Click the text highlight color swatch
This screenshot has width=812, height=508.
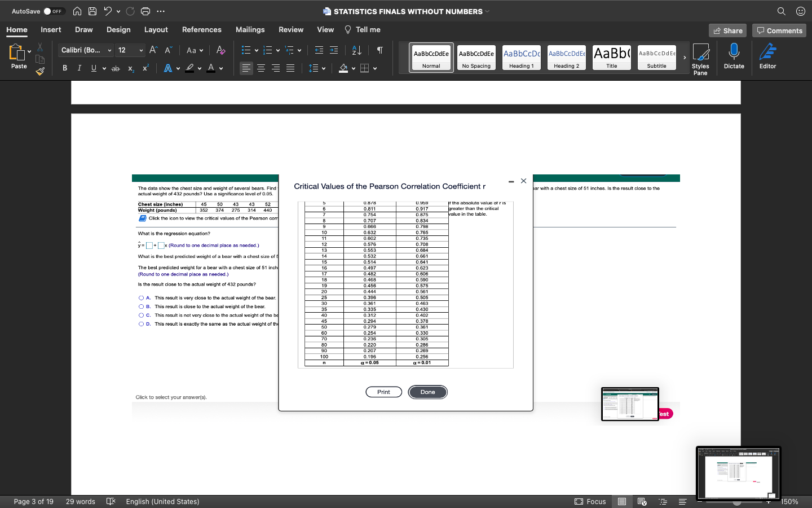point(190,68)
